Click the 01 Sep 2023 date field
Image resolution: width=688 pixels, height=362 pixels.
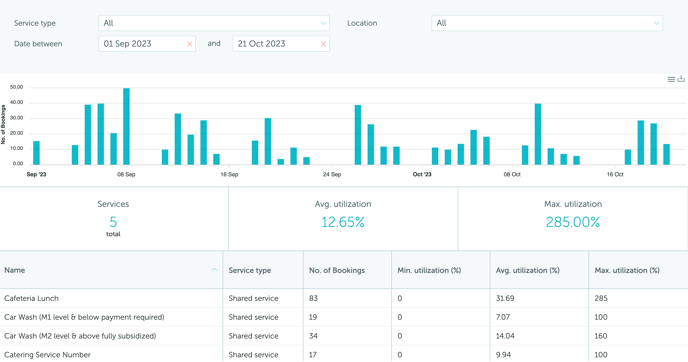(147, 44)
